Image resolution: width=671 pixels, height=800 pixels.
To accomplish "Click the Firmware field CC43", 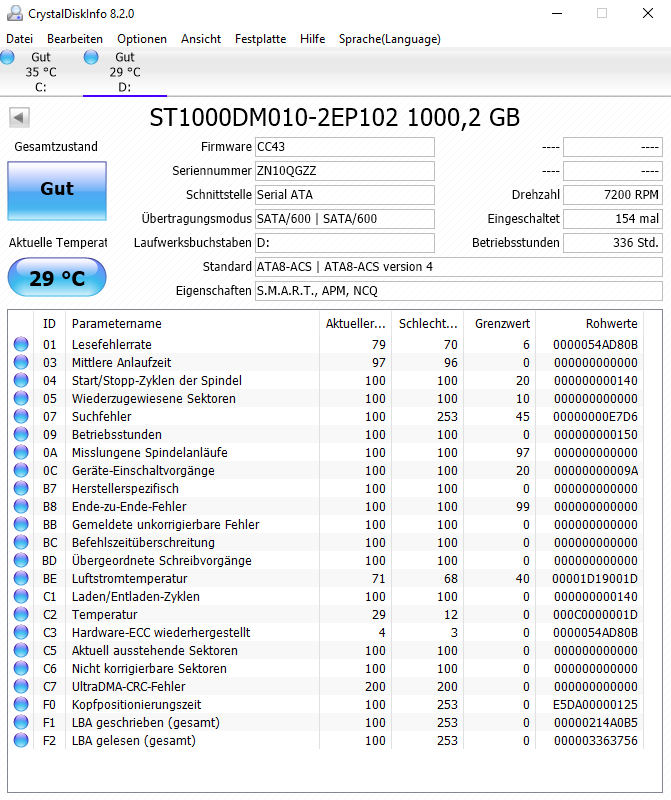I will pos(345,147).
